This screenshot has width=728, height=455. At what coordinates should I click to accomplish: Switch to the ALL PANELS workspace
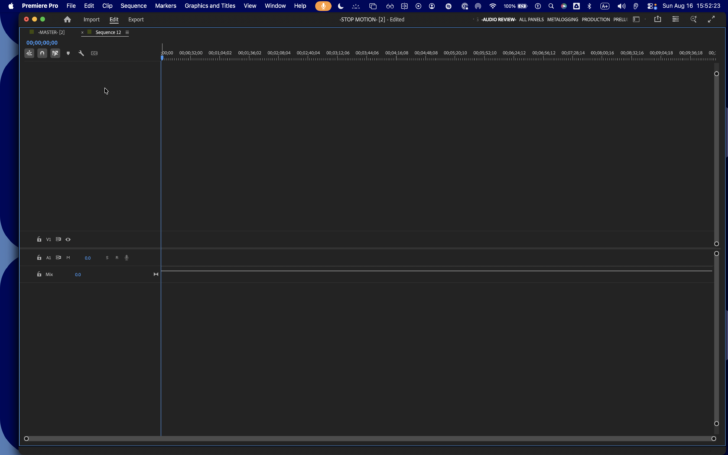click(x=531, y=20)
